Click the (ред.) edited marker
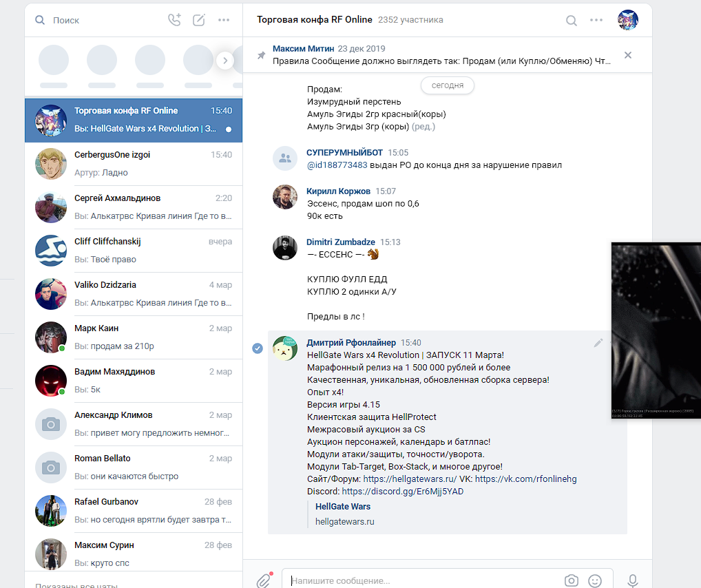 click(x=423, y=127)
